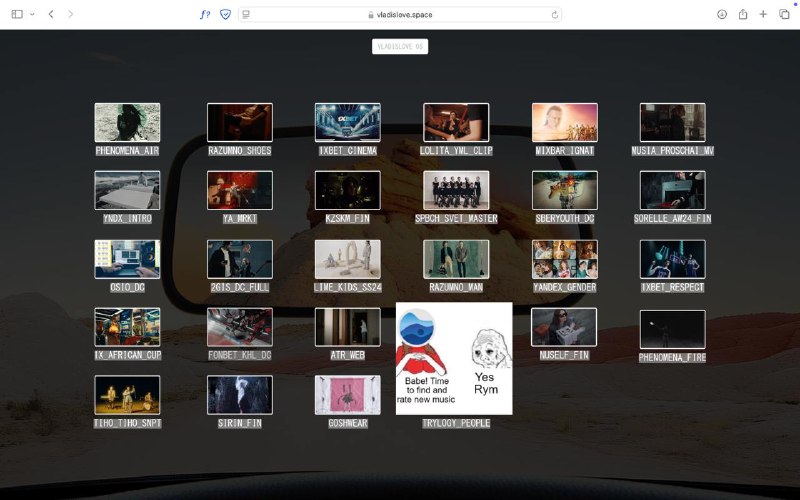Open 1XBET_CINEMA thumbnail
This screenshot has width=800, height=500.
[347, 122]
